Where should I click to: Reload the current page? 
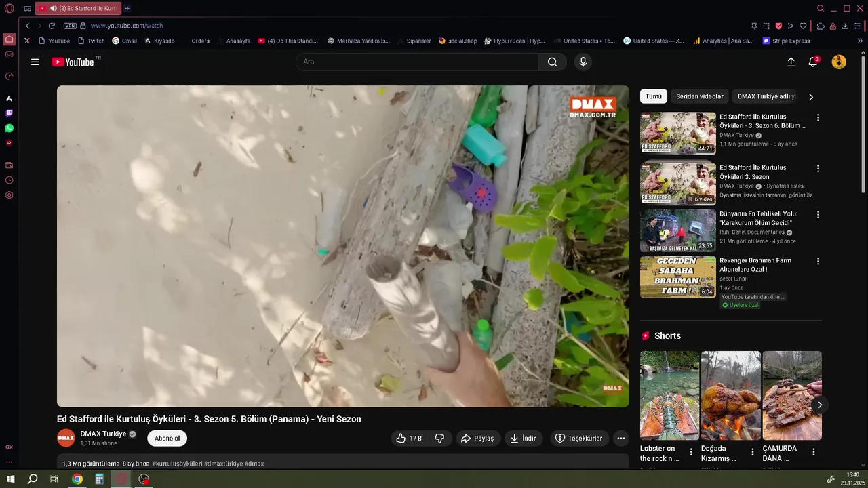point(52,26)
